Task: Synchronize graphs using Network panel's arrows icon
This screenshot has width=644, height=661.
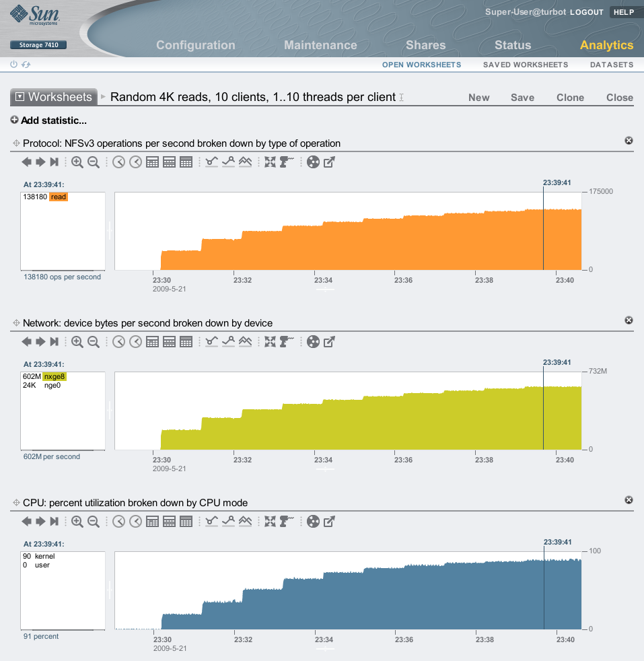Action: (x=270, y=342)
